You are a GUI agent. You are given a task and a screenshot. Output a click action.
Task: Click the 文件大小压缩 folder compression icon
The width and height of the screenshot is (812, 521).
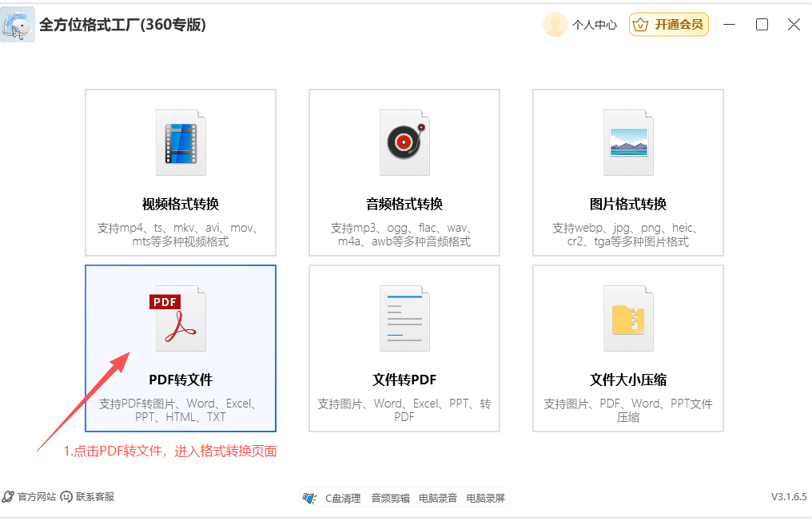point(627,318)
